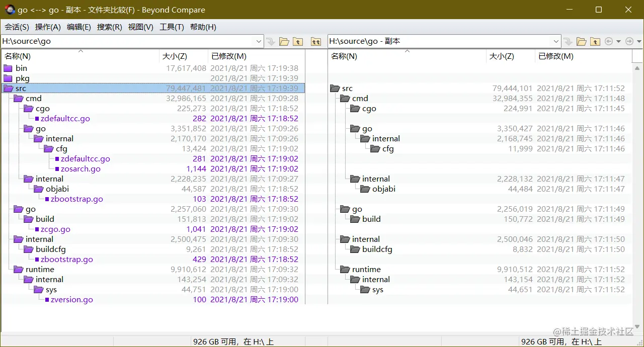The height and width of the screenshot is (347, 644).
Task: Click the bin folder icon in left pane
Action: click(x=8, y=68)
